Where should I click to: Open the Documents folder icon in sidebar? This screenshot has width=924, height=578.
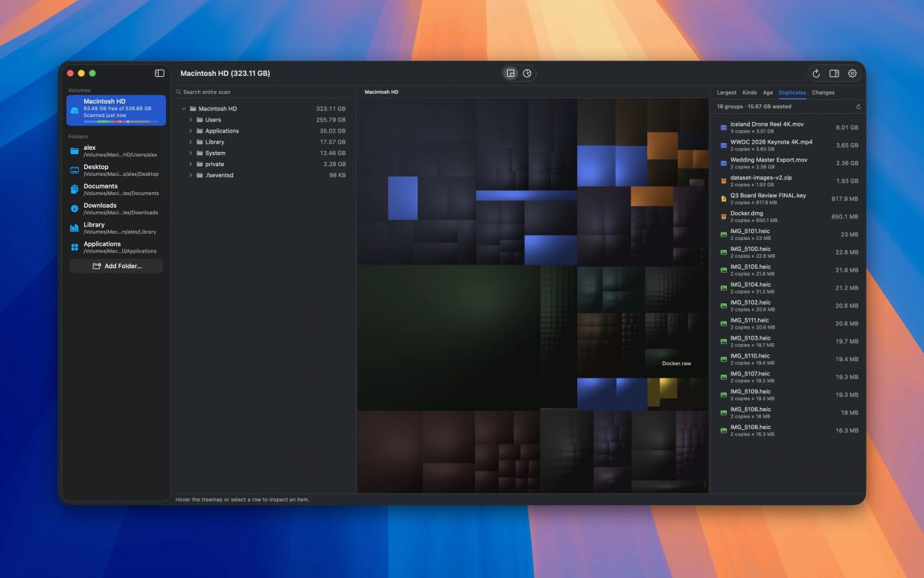pos(74,189)
